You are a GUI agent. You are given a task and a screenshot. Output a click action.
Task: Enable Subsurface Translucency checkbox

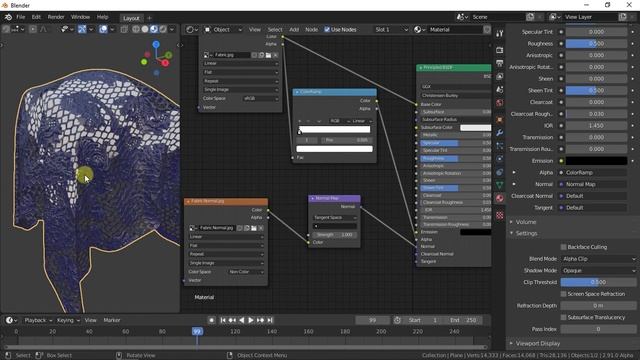563,317
